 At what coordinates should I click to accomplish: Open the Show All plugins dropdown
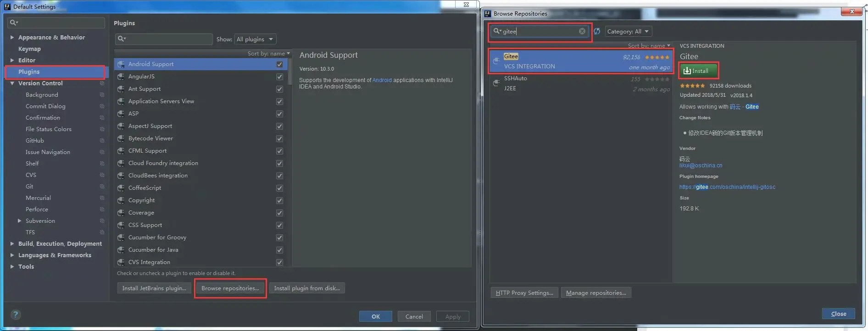click(255, 39)
